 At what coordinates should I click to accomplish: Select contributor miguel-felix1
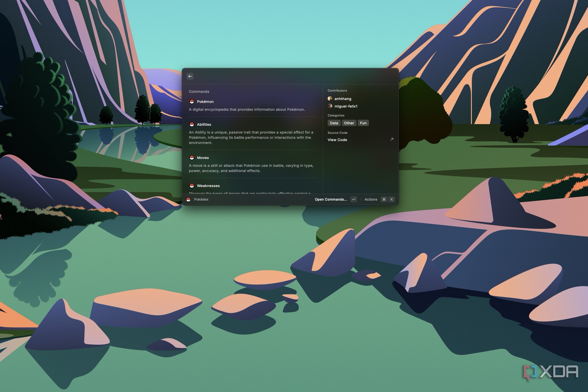point(346,106)
